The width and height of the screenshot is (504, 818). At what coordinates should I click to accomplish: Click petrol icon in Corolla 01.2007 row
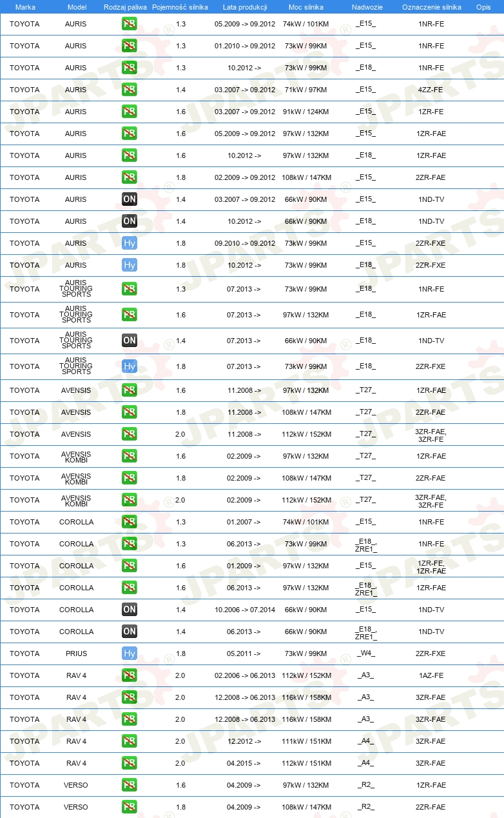(x=130, y=522)
